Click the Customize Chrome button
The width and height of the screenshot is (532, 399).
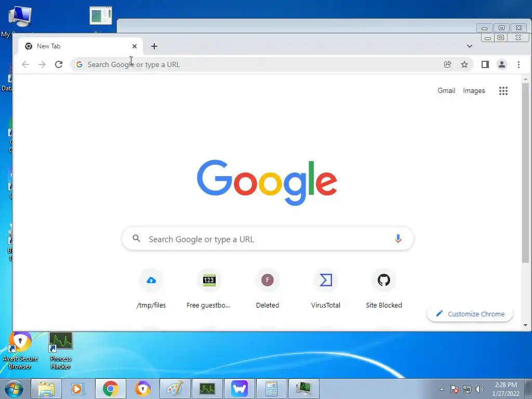tap(470, 314)
